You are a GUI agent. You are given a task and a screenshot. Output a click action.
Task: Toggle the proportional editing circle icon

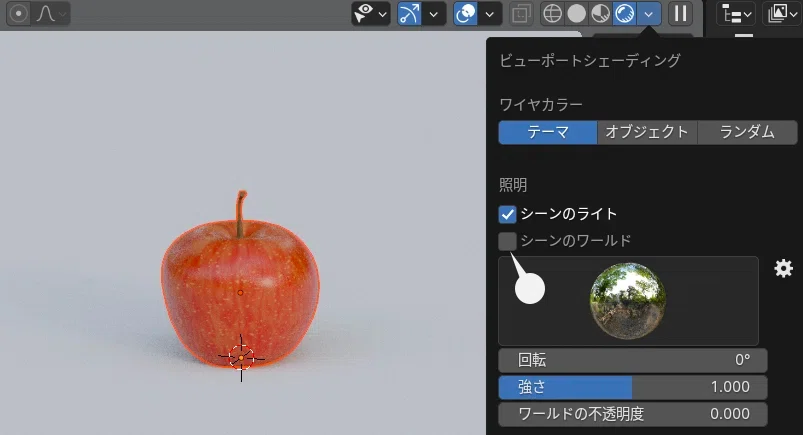click(18, 14)
